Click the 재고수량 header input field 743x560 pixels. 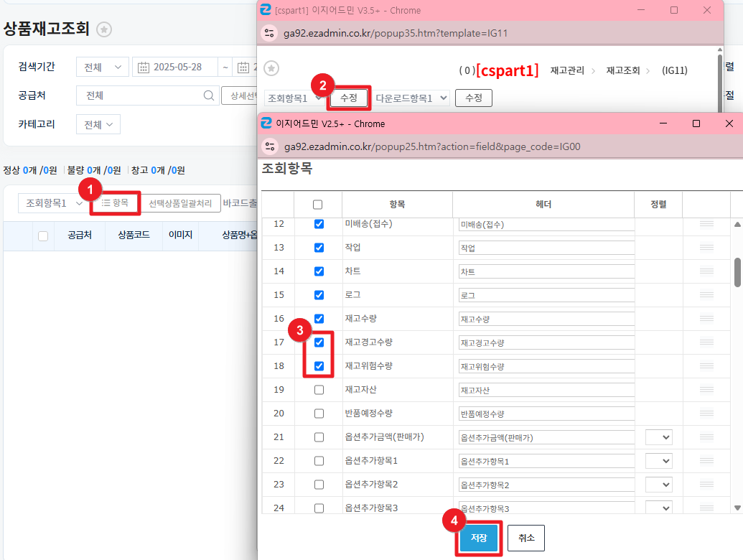(x=546, y=319)
